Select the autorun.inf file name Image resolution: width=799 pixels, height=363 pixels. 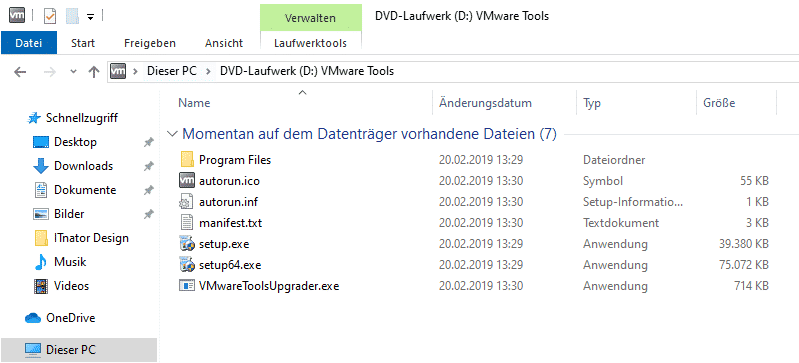pyautogui.click(x=228, y=202)
